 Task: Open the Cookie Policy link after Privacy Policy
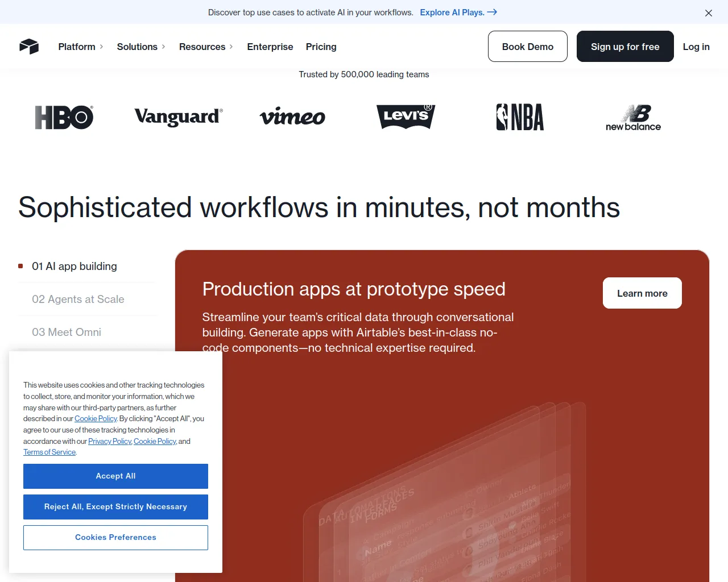click(155, 442)
